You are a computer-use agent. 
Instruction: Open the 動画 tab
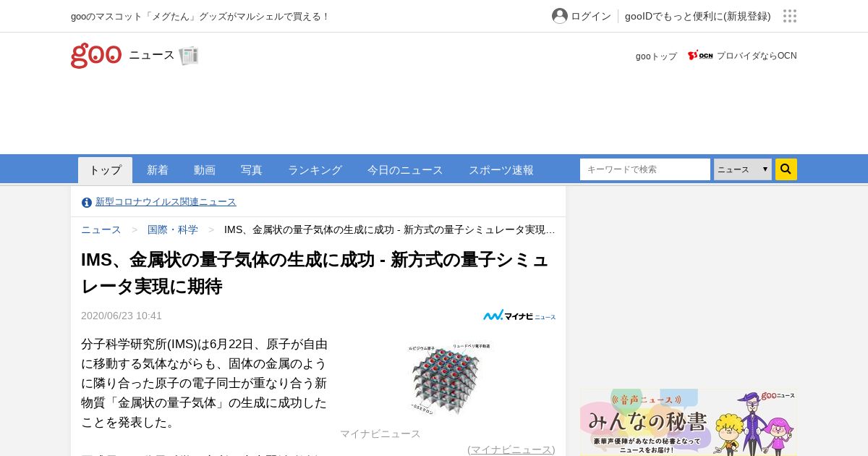click(205, 170)
